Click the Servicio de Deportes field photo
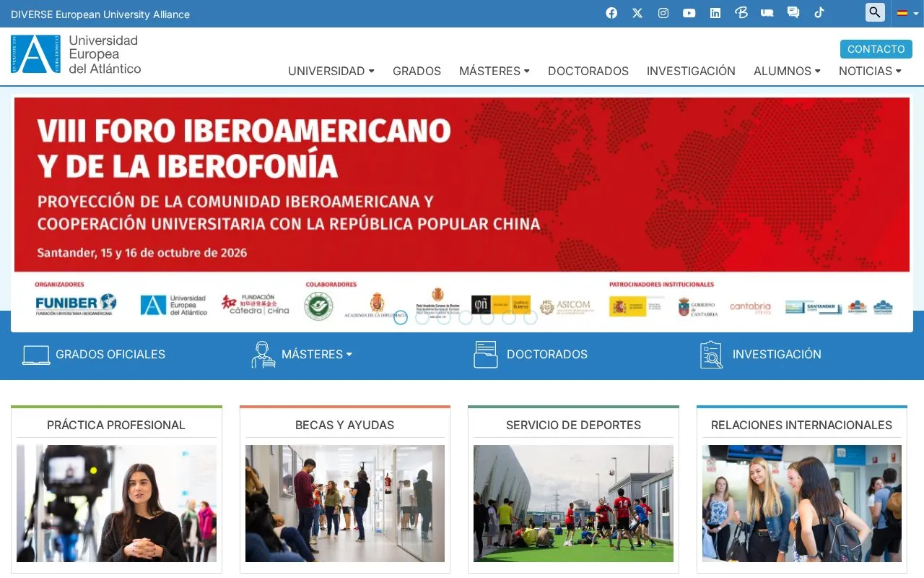 tap(573, 504)
